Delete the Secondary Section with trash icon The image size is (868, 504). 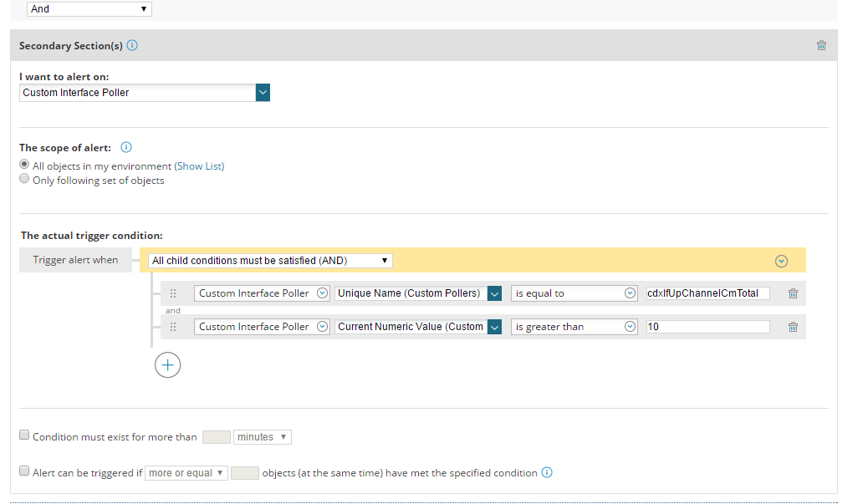coord(821,45)
